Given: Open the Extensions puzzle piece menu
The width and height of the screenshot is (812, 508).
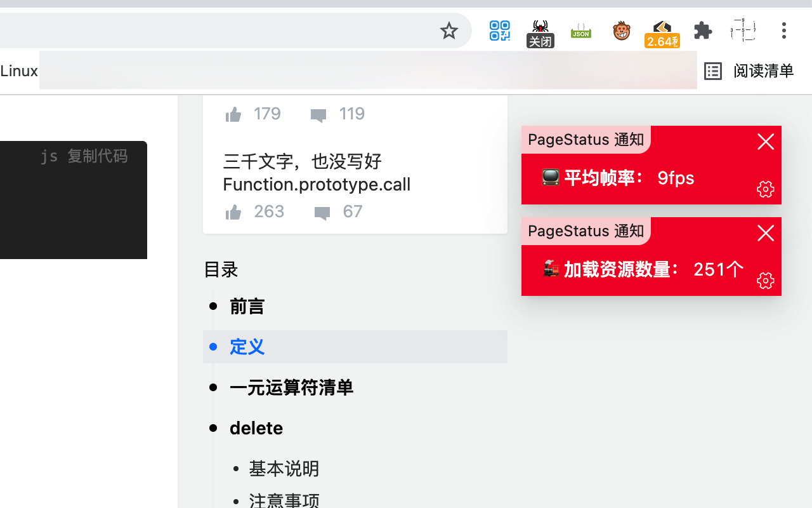Looking at the screenshot, I should tap(703, 30).
